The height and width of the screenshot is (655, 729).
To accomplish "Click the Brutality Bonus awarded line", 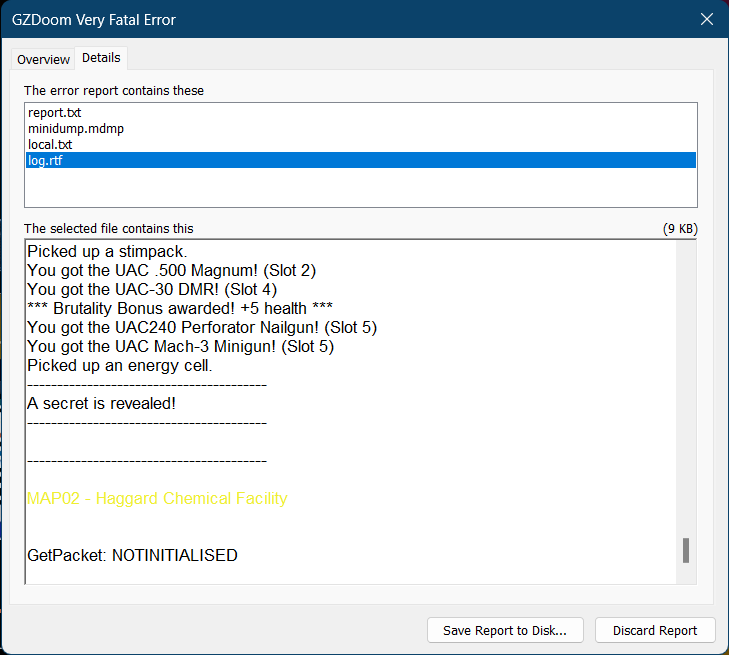I will coord(180,308).
